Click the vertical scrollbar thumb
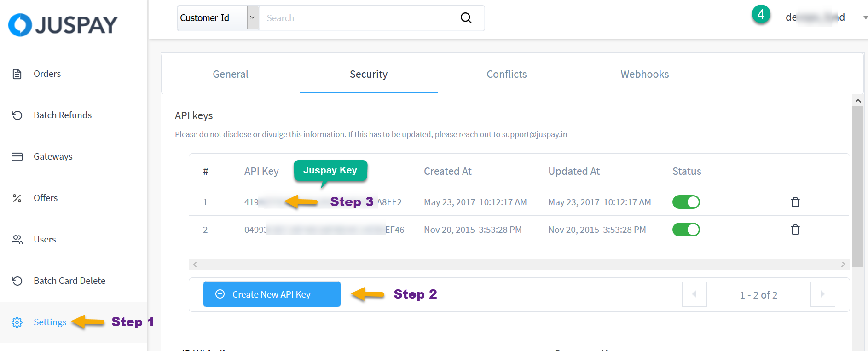Screen dimensions: 868x351 pos(858,186)
